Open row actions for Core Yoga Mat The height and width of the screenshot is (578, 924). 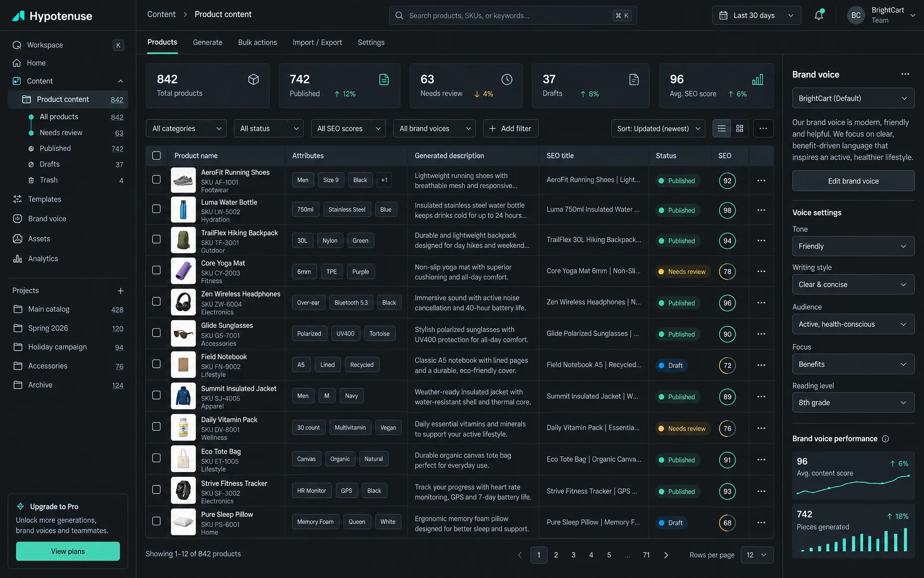click(761, 271)
